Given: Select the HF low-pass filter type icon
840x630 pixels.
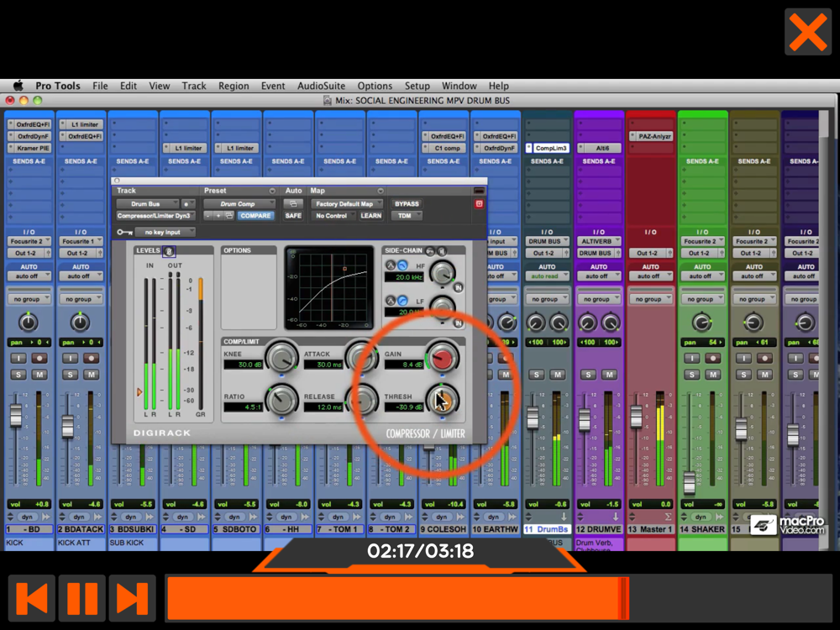Looking at the screenshot, I should [x=402, y=265].
